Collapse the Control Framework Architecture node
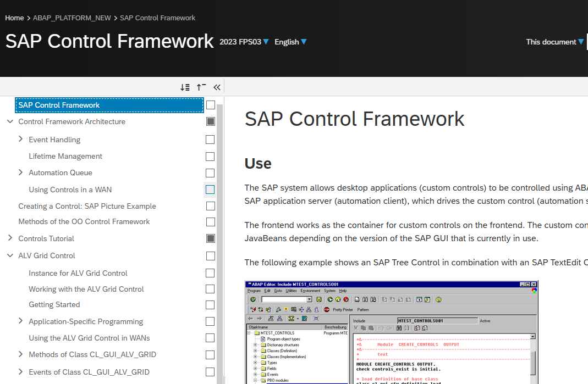Image resolution: width=588 pixels, height=384 pixels. pos(10,121)
